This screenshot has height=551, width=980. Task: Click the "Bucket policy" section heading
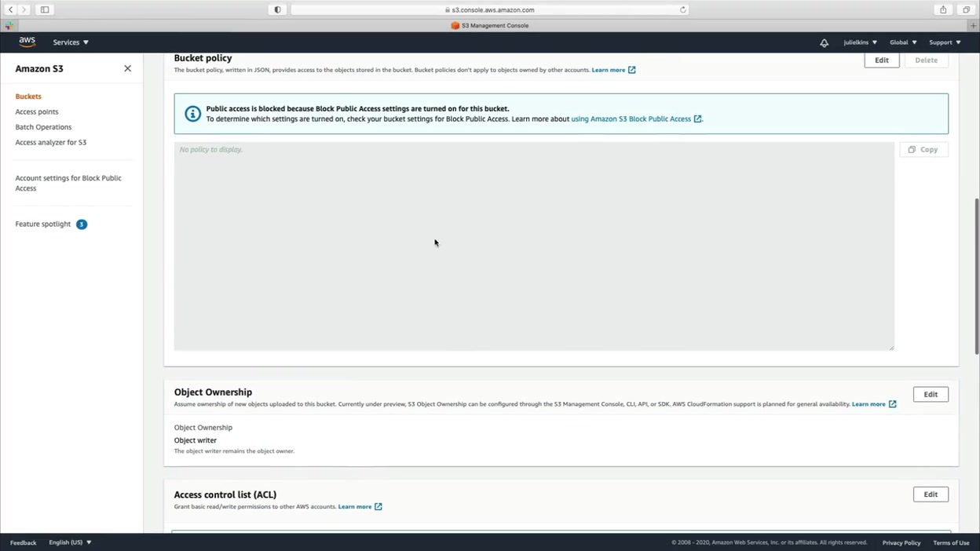coord(203,58)
